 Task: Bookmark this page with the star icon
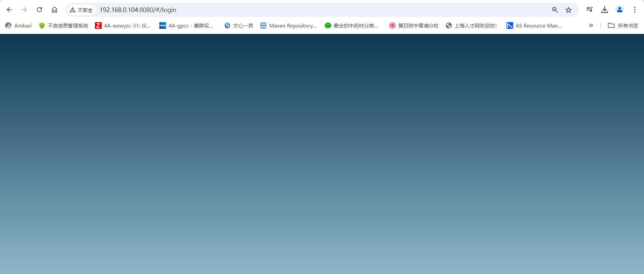[x=569, y=10]
